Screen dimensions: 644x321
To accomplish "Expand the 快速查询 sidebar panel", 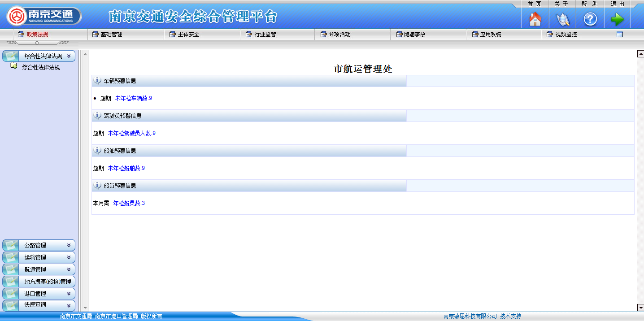I will pyautogui.click(x=69, y=305).
